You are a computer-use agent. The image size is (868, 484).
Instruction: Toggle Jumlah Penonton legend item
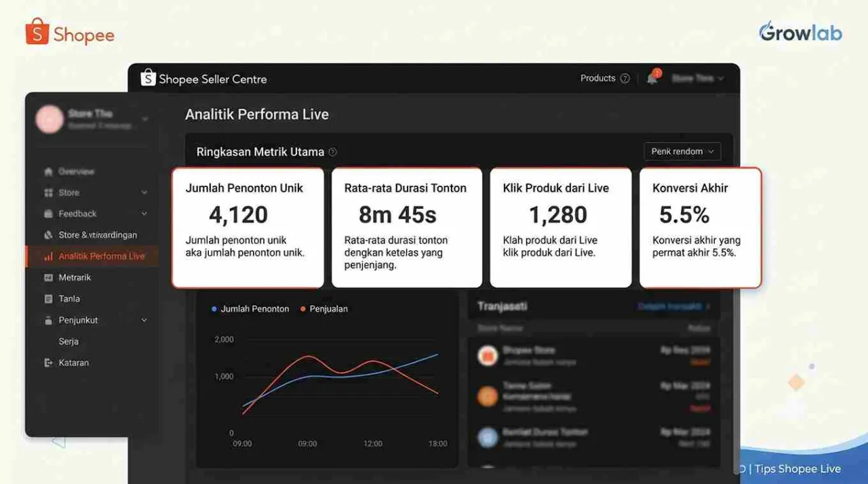point(250,308)
